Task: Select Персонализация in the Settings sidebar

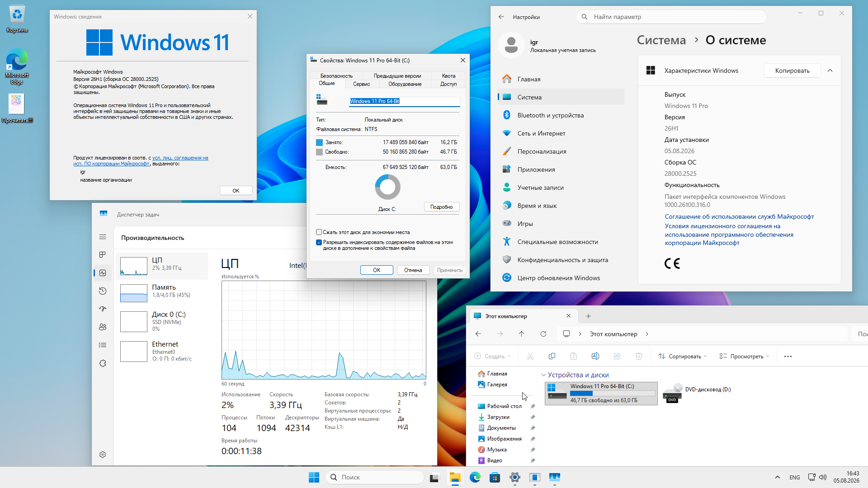Action: tap(561, 151)
